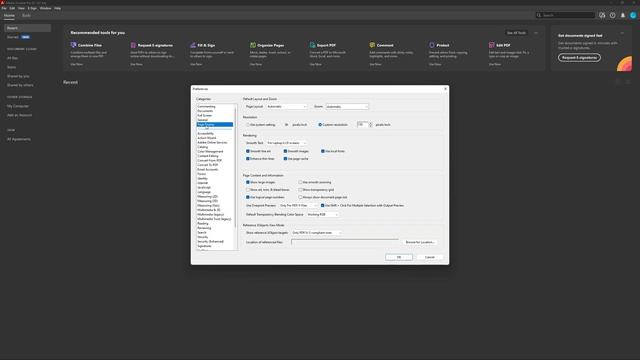Screen dimensions: 640x360
Task: Toggle Use Shift + Click for Multiple Selection
Action: tap(322, 205)
